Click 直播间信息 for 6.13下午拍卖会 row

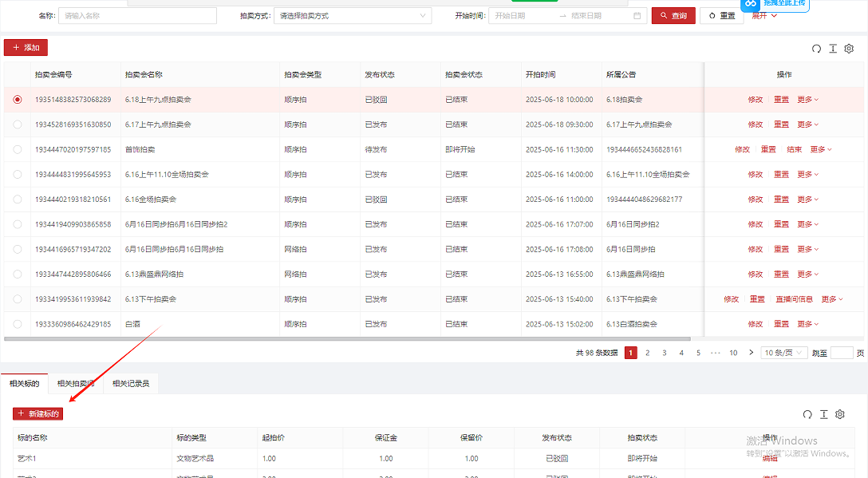click(x=794, y=299)
